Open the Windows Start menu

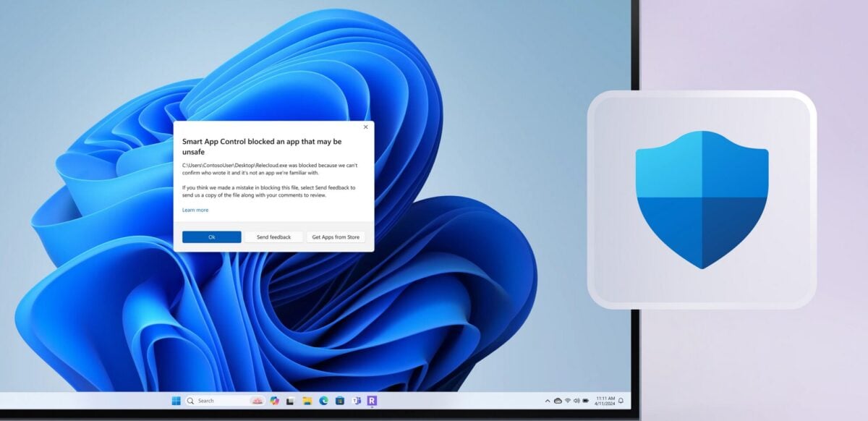[x=176, y=401]
